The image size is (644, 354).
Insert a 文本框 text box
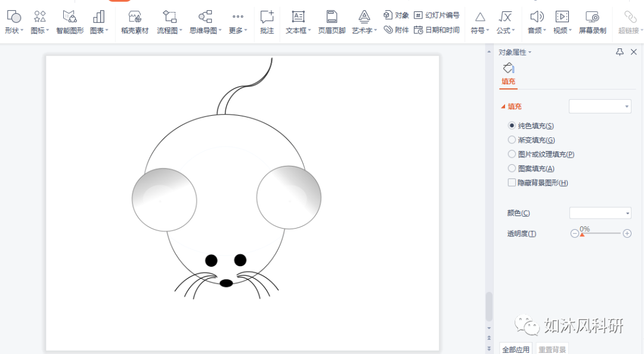click(298, 22)
